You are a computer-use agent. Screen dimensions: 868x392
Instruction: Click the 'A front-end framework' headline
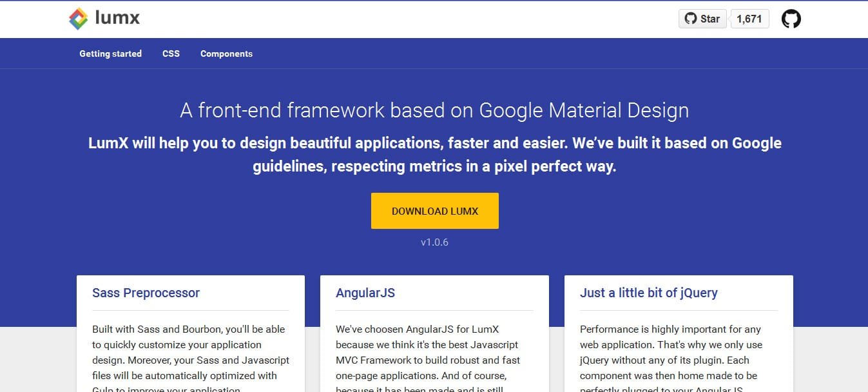click(434, 110)
